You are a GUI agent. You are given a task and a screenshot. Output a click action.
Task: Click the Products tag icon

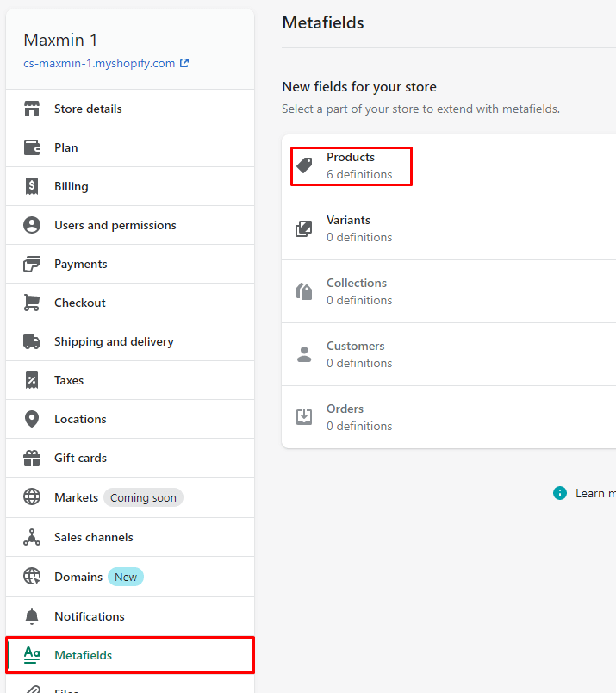304,165
